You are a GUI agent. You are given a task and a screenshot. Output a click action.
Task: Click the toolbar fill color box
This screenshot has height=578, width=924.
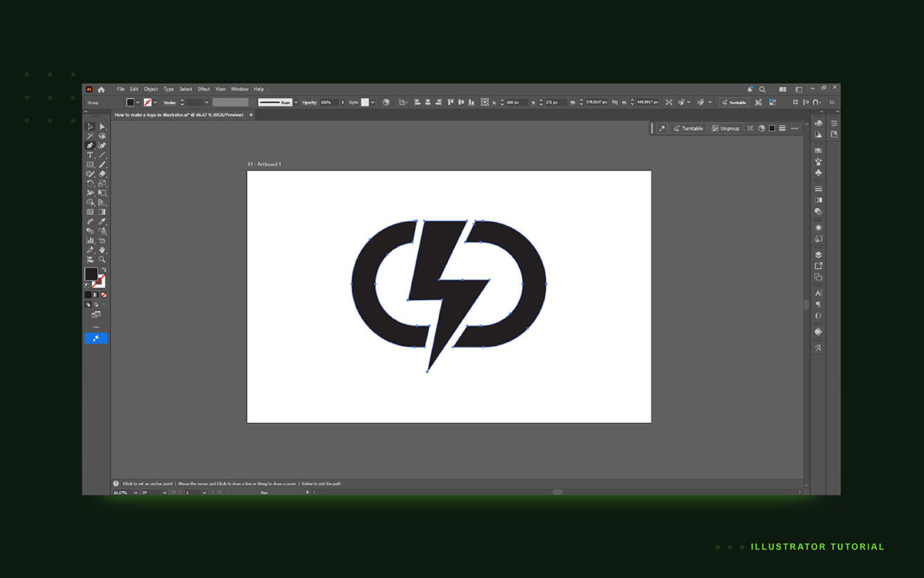(91, 274)
